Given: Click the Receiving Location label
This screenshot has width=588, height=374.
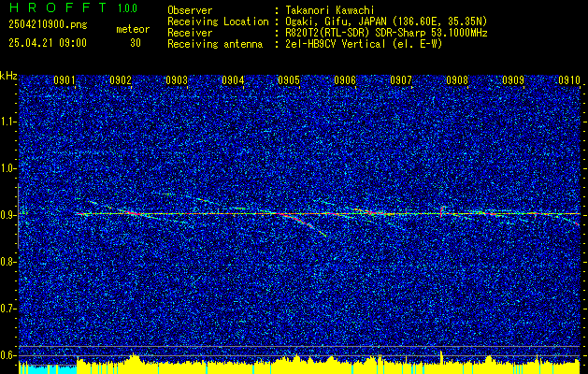Looking at the screenshot, I should (x=218, y=22).
